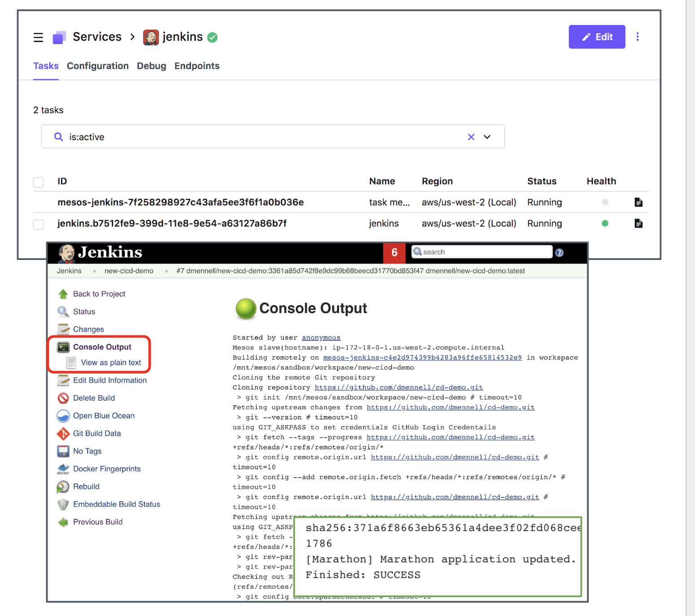
Task: Click the search help question icon
Action: [559, 253]
